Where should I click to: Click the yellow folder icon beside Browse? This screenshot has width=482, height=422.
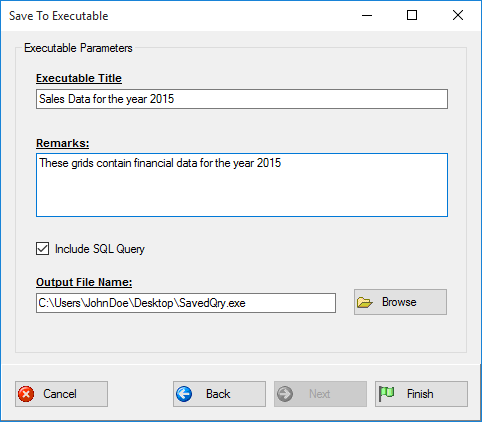coord(364,302)
